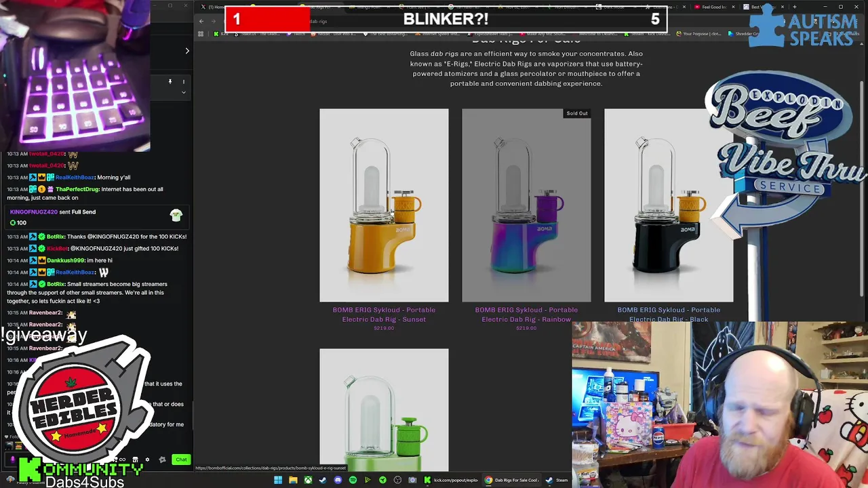Open the chat identity badge icon beside Chat

(x=162, y=460)
